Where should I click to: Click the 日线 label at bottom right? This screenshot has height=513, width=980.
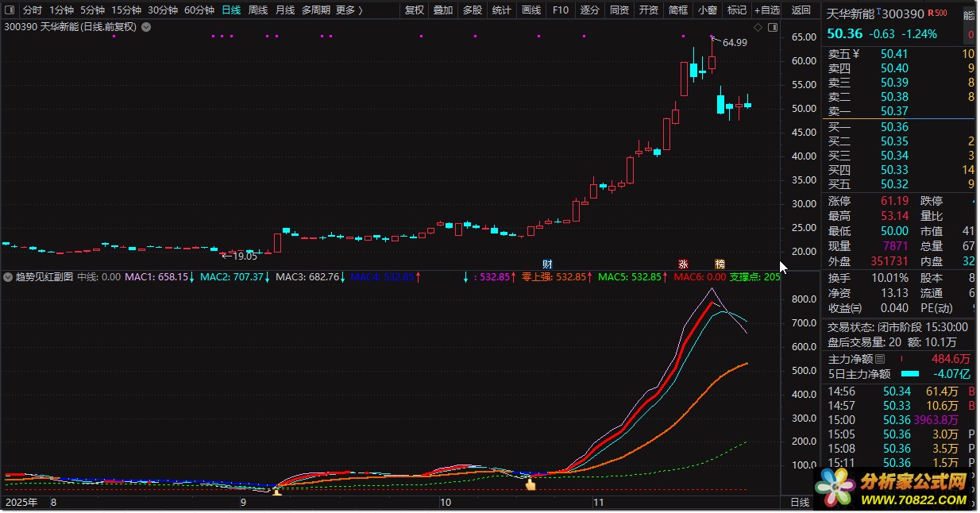800,503
